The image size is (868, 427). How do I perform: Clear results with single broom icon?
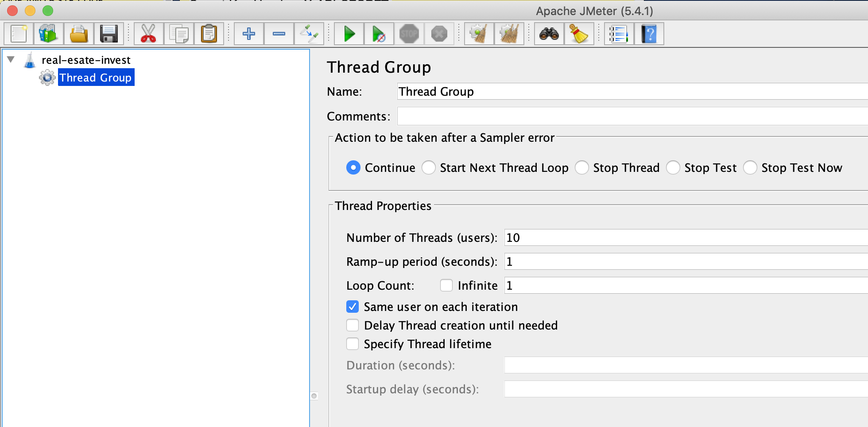point(479,34)
